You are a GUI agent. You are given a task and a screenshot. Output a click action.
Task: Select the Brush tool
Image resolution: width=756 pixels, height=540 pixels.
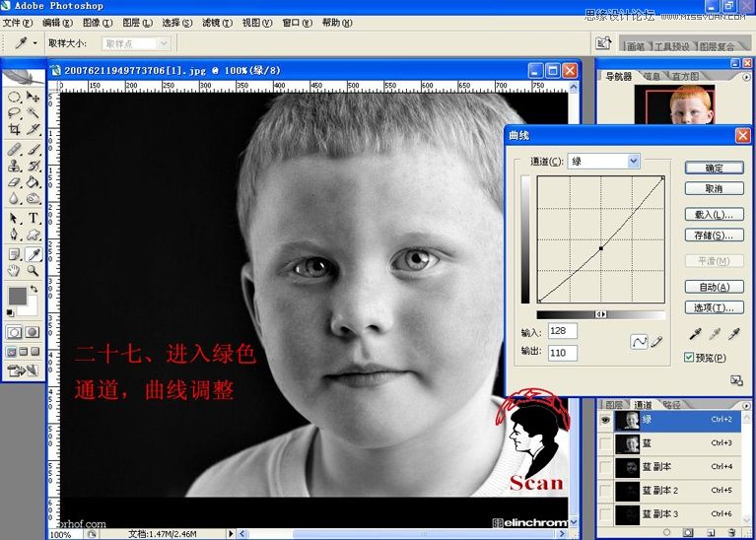click(33, 149)
